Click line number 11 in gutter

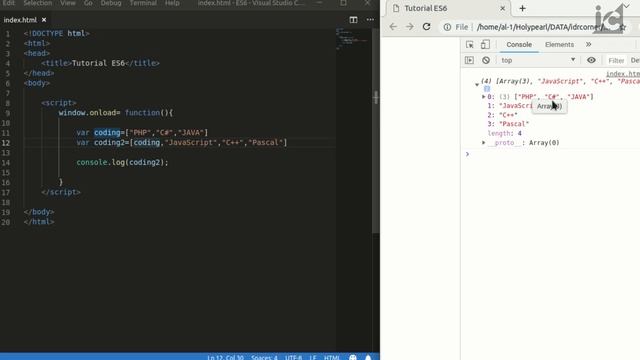6,133
